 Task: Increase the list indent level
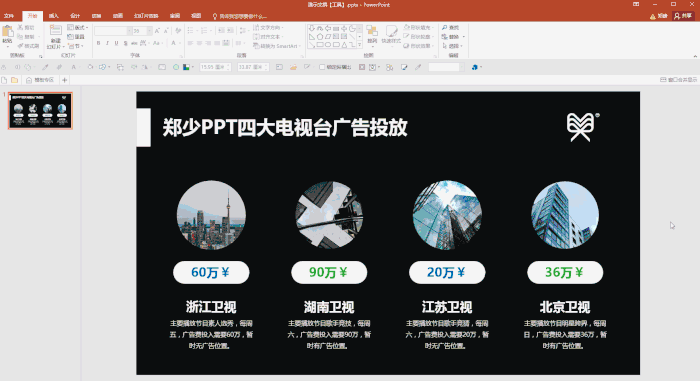(x=230, y=30)
